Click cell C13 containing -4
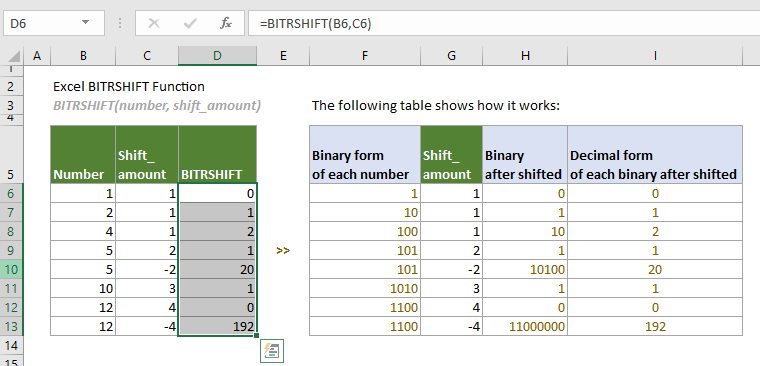 coord(147,326)
